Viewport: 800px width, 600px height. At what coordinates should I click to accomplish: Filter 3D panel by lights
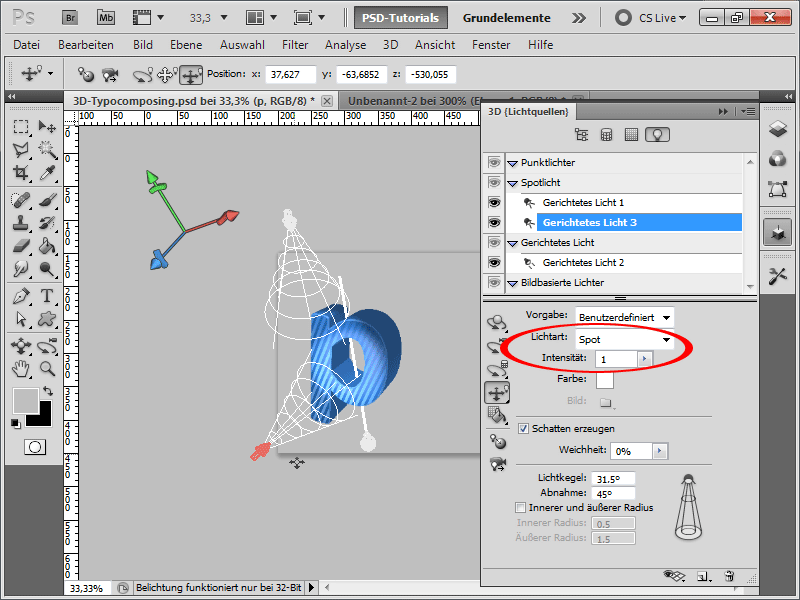[x=657, y=135]
